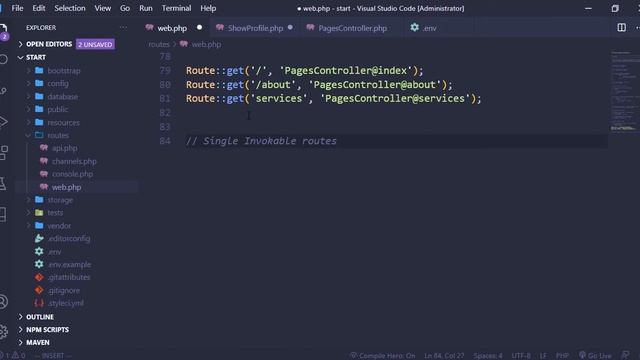The image size is (640, 360).
Task: Click Go Live in status bar
Action: click(x=596, y=356)
